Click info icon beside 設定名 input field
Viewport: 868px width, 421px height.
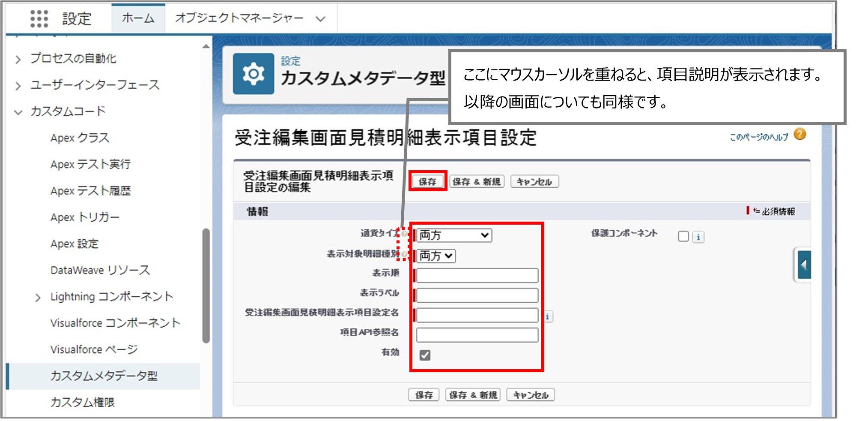(547, 316)
